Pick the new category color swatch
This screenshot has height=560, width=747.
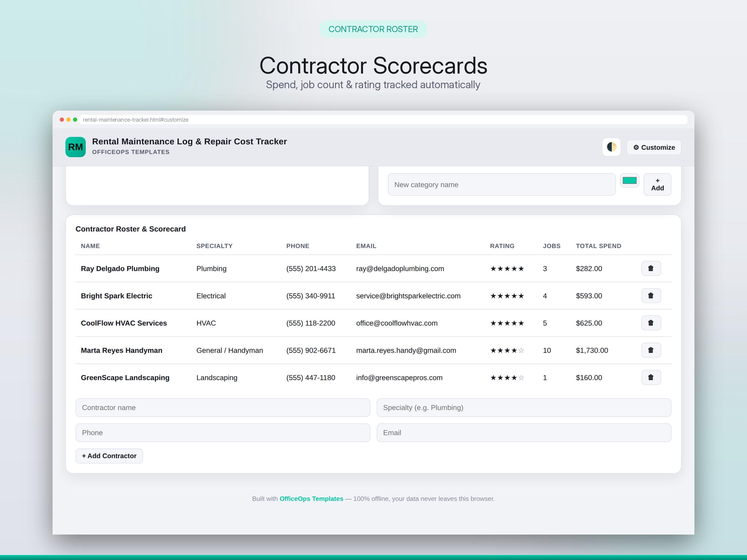[x=629, y=181]
